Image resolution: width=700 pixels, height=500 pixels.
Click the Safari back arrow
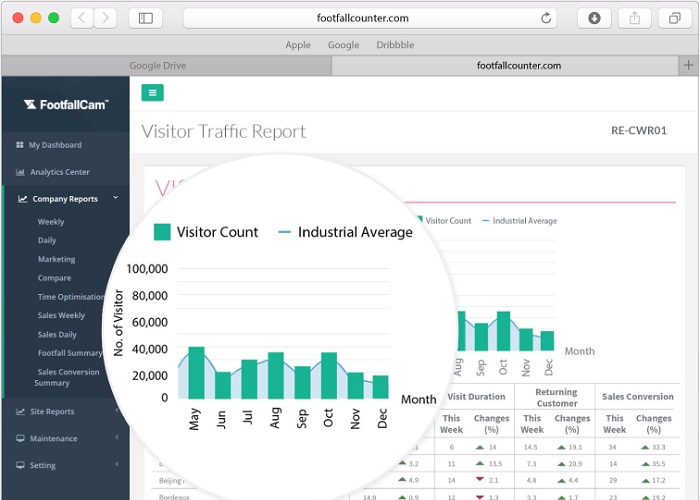81,18
